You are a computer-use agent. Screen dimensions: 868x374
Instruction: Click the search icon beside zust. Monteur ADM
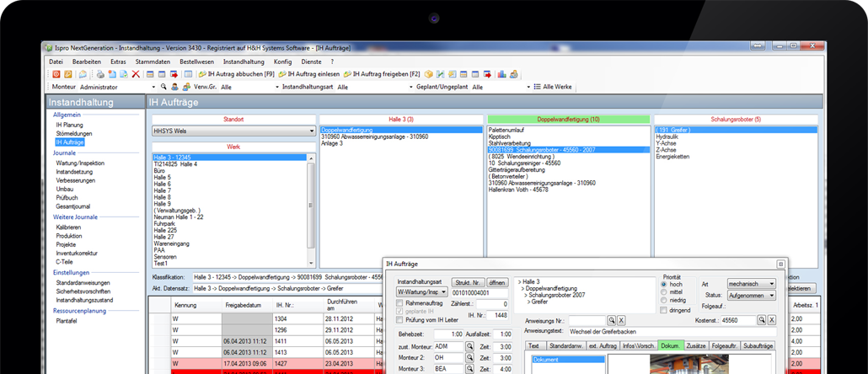coord(469,346)
